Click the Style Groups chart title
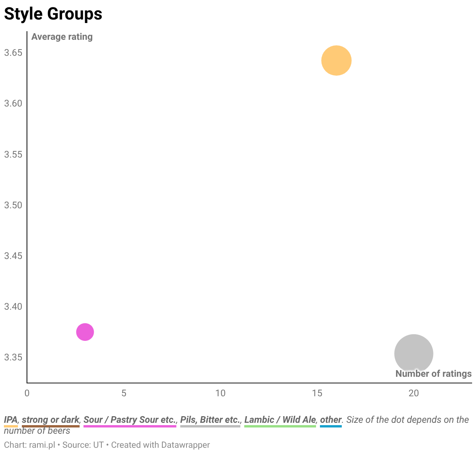The width and height of the screenshot is (476, 454). point(53,14)
